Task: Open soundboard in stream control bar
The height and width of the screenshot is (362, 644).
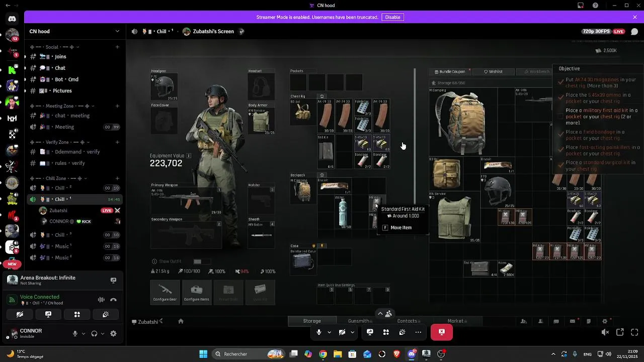Action: (x=402, y=332)
